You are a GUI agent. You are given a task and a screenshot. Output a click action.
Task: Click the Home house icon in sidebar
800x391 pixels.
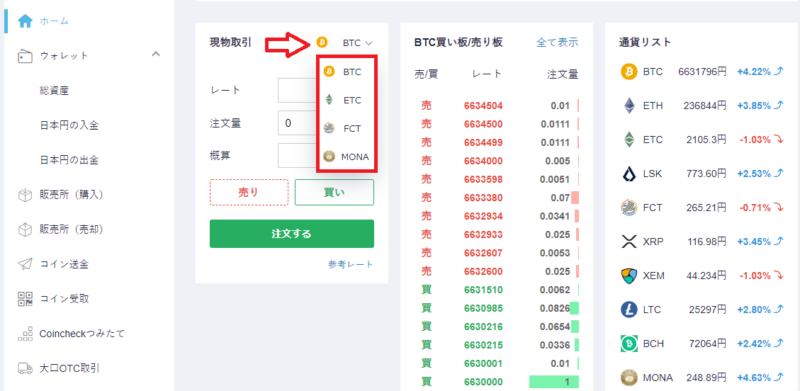[x=25, y=21]
